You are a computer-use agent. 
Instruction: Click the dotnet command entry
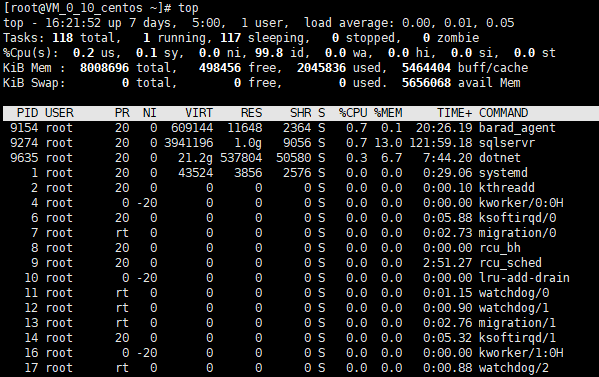point(500,158)
